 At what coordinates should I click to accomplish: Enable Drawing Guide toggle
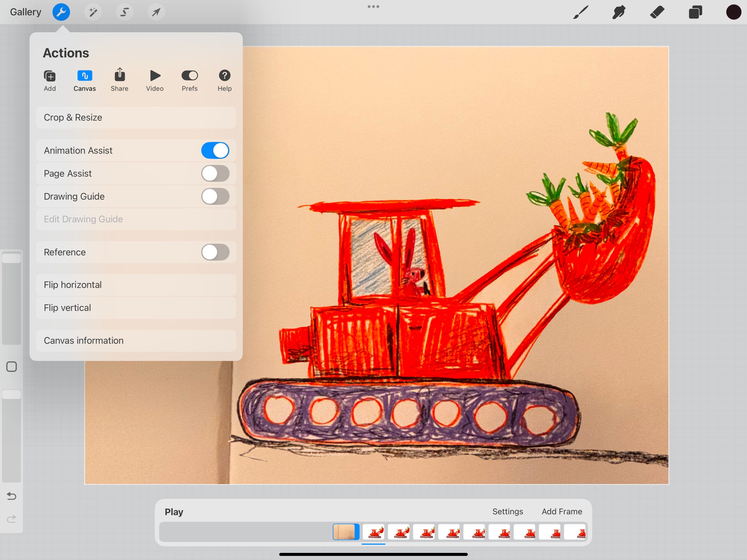click(215, 196)
